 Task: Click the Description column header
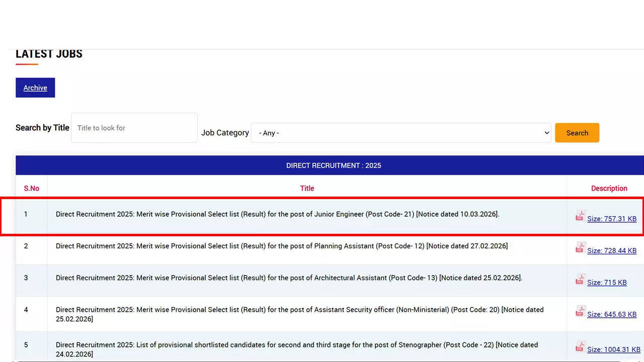coord(609,189)
